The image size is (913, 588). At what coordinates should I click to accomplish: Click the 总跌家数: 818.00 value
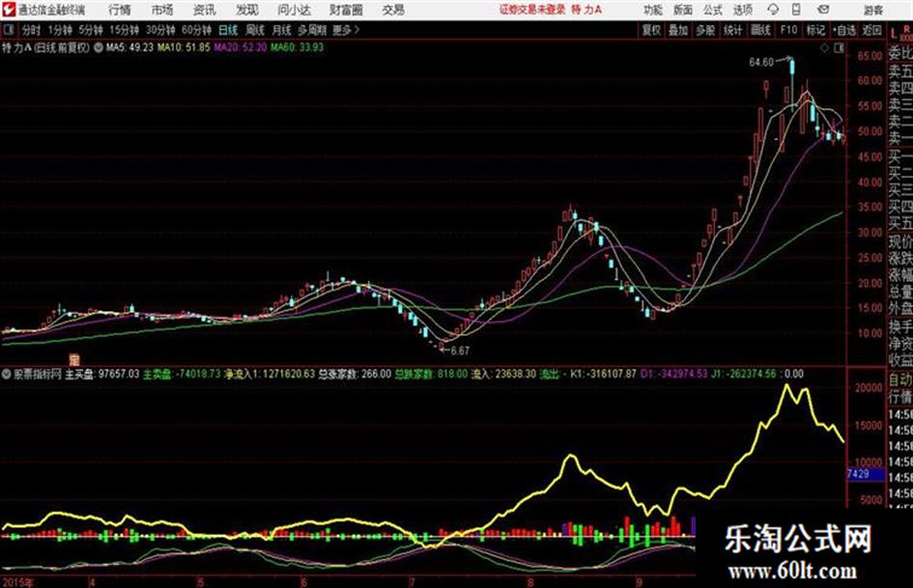click(x=431, y=374)
